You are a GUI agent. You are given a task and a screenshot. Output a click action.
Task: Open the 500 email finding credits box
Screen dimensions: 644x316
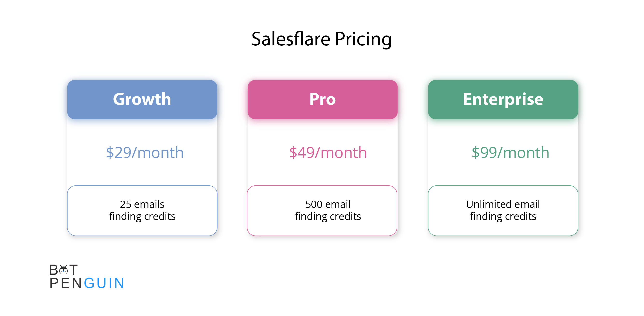(x=322, y=211)
